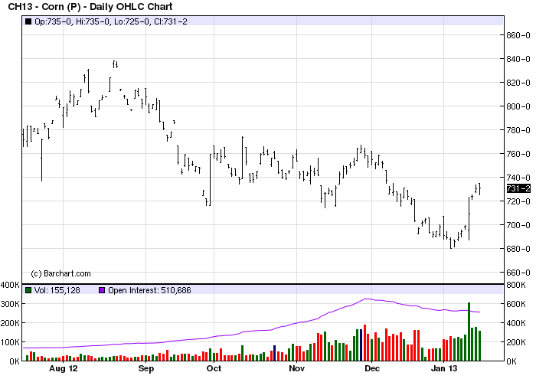
Task: Select the Jan 13 date axis label
Action: tap(444, 368)
